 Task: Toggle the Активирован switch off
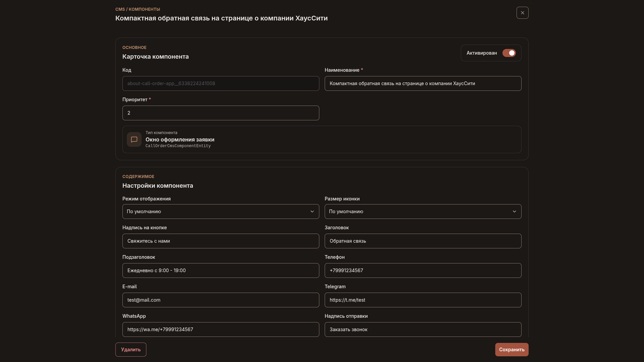tap(509, 53)
